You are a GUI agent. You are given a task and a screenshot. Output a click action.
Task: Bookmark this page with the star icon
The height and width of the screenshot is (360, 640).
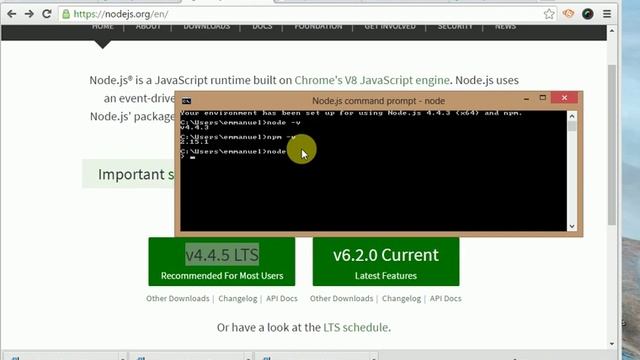[549, 14]
